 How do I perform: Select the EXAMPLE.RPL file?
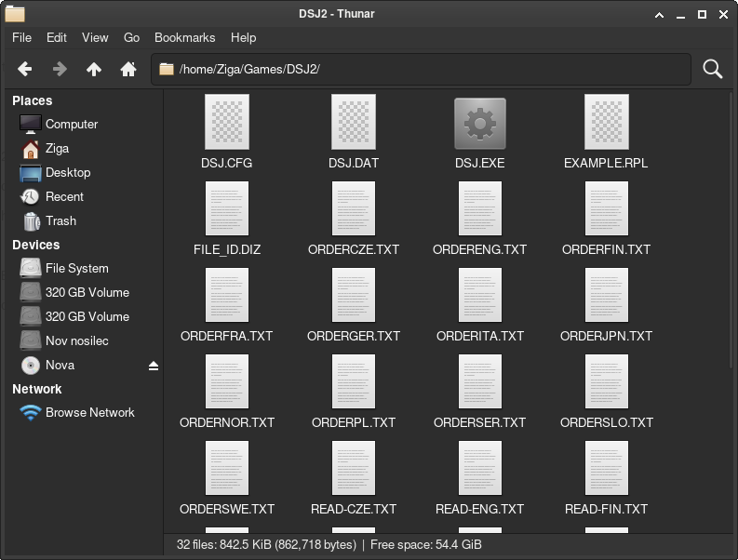pyautogui.click(x=606, y=133)
